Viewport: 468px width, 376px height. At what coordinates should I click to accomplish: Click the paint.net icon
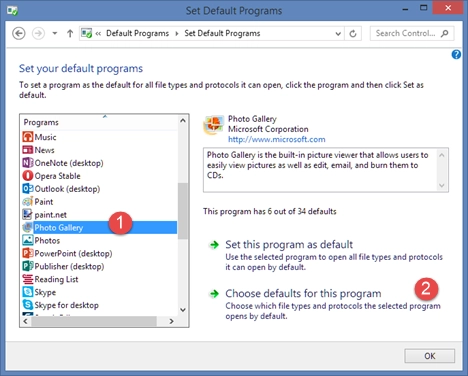click(x=28, y=214)
